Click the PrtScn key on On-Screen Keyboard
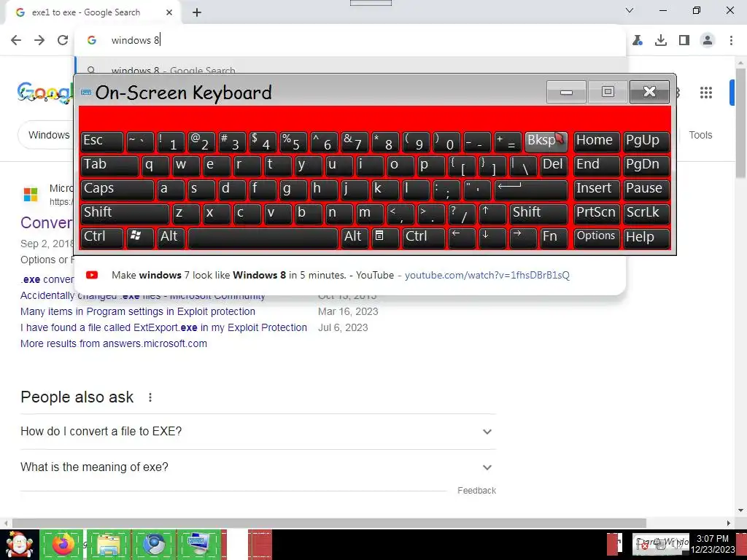The width and height of the screenshot is (747, 560). click(597, 214)
